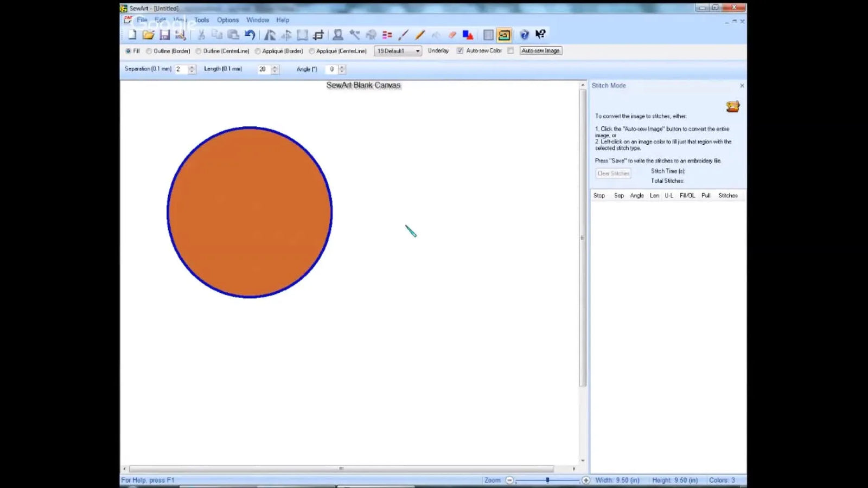Click the blue Help question mark icon
The height and width of the screenshot is (488, 868).
[x=524, y=35]
